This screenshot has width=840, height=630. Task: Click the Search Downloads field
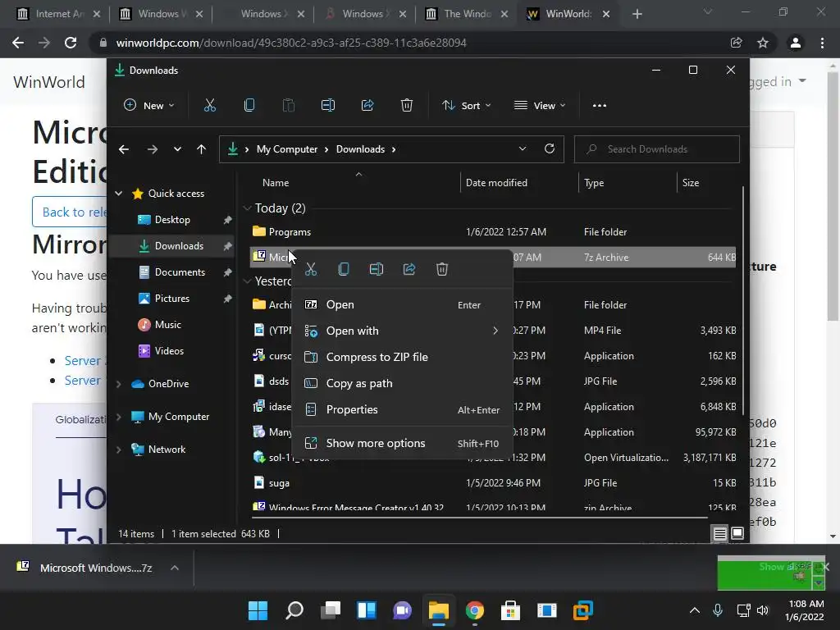[x=657, y=149]
